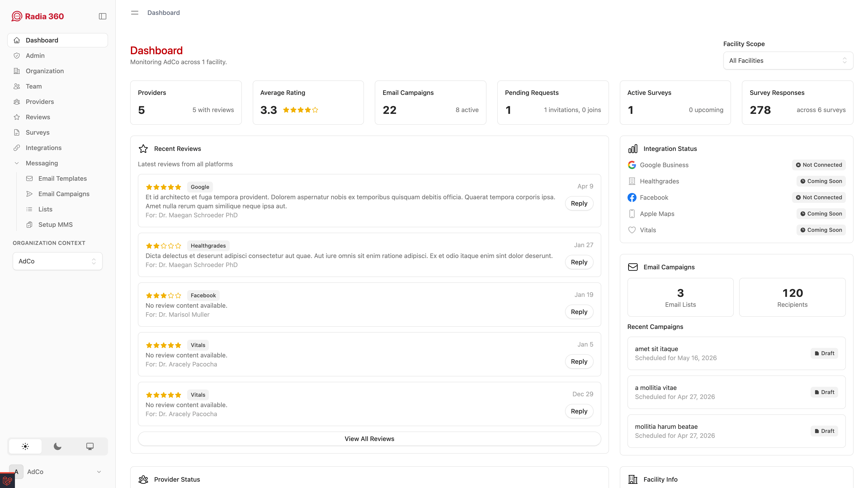Enable light theme with the sun toggle
The width and height of the screenshot is (868, 488).
25,446
